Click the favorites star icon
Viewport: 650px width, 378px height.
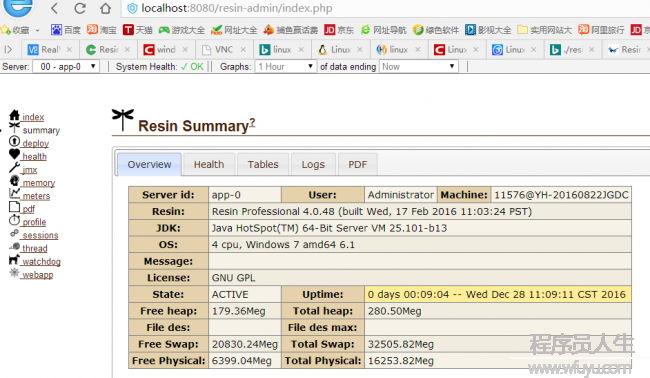coord(5,30)
